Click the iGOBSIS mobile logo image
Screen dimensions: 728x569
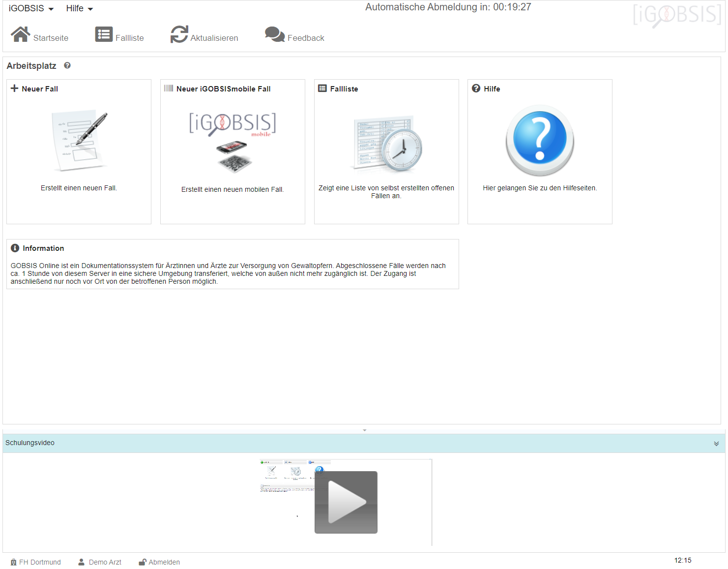pos(233,124)
